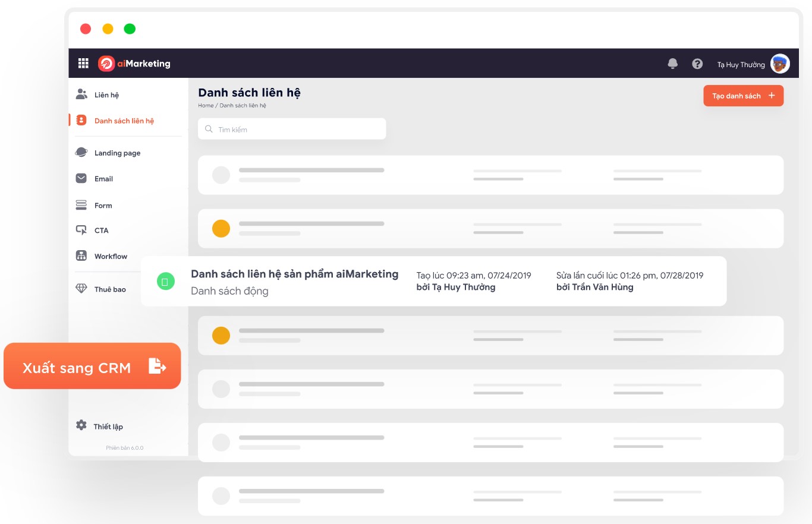
Task: Click the Landing page planet icon
Action: point(81,152)
